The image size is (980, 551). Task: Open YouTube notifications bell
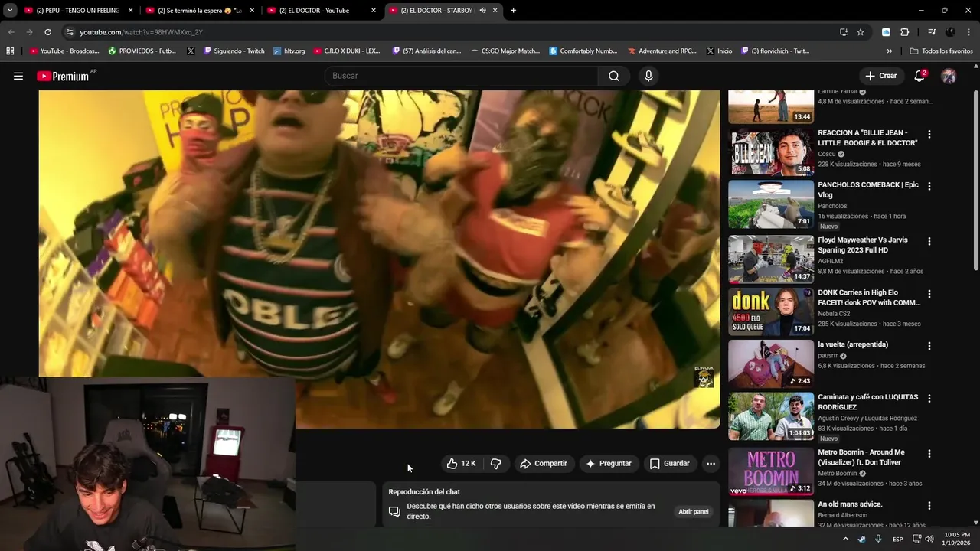(x=920, y=76)
